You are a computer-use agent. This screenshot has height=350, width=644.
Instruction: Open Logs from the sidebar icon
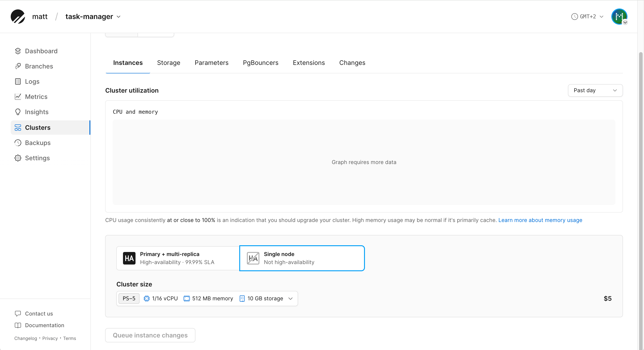(x=18, y=81)
